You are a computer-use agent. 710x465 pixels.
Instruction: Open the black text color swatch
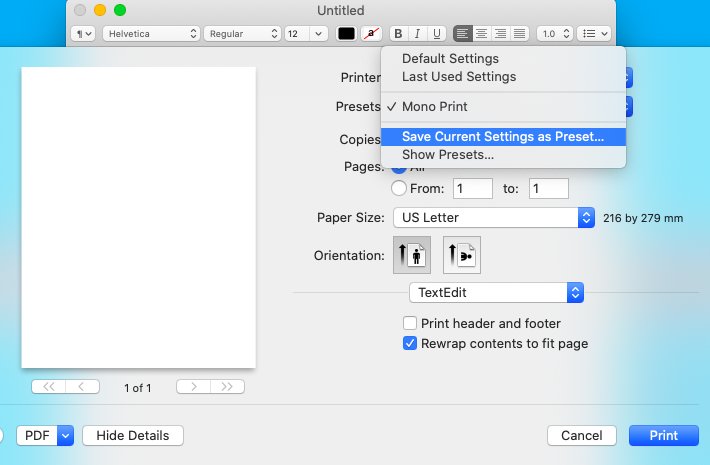point(347,33)
